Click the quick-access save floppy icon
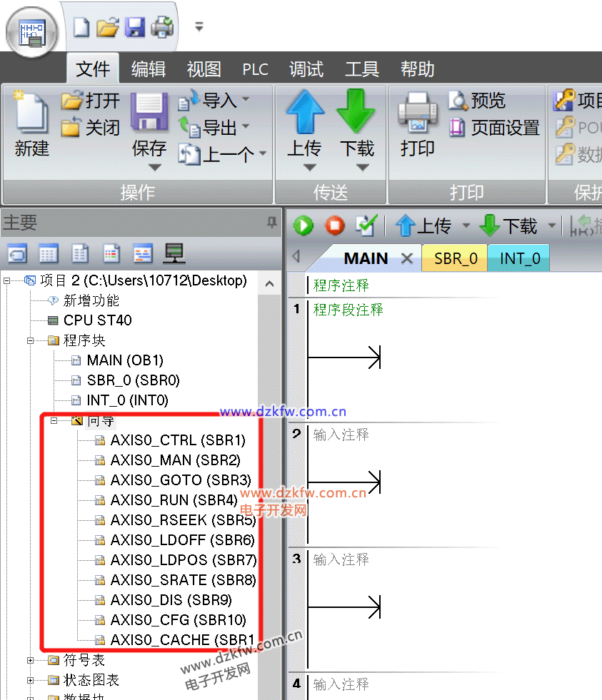This screenshot has width=602, height=700. click(134, 28)
